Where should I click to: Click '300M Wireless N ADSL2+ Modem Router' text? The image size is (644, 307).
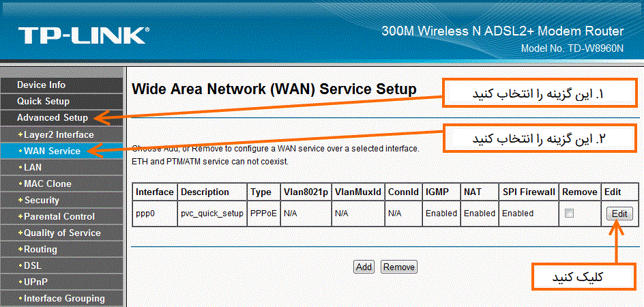[503, 31]
